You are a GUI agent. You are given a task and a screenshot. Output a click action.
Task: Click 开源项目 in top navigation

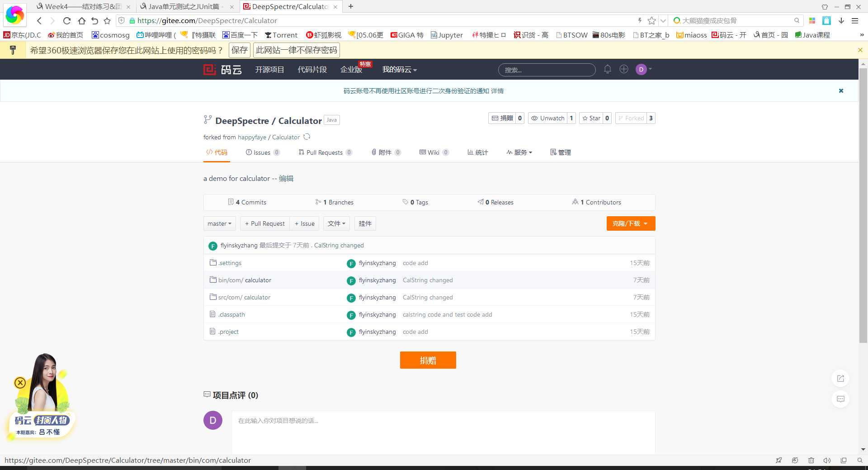pos(269,70)
